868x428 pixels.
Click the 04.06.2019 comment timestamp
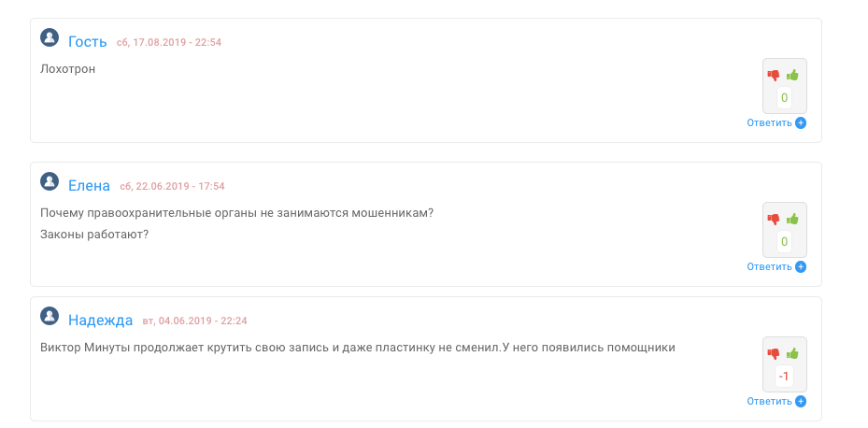(x=194, y=321)
